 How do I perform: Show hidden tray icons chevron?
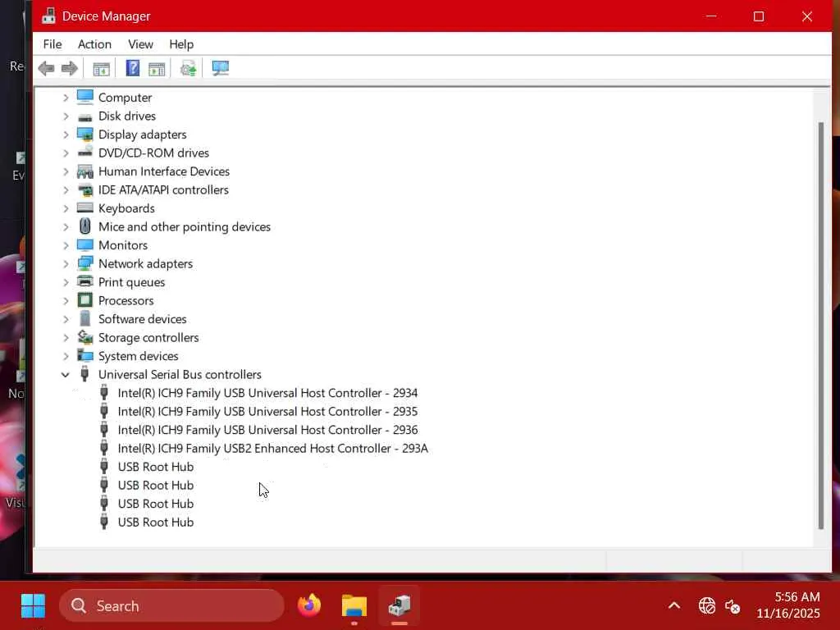[x=674, y=606]
